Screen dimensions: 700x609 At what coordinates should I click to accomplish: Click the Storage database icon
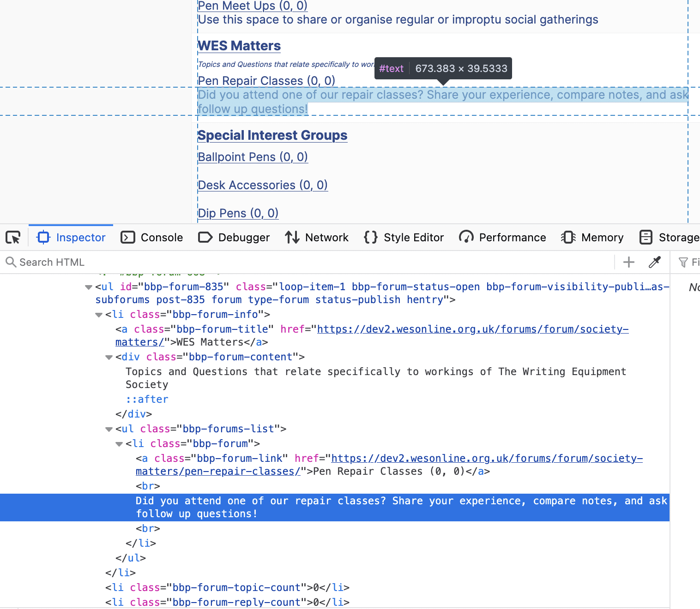point(646,238)
